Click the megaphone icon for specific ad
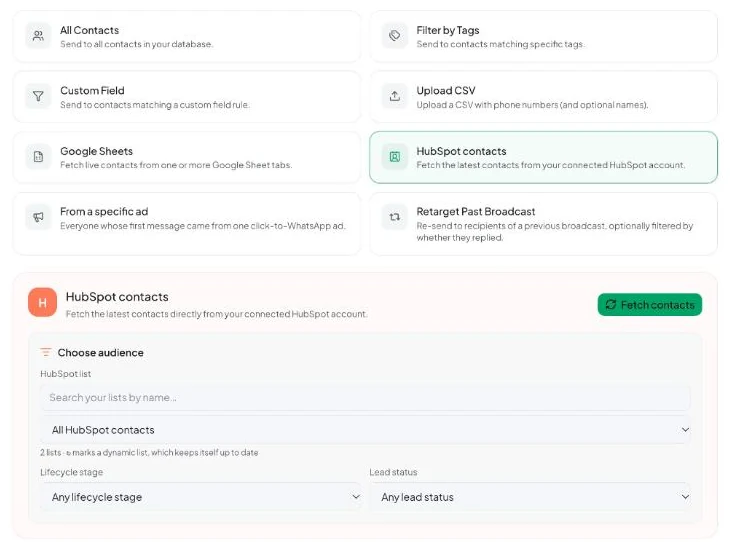This screenshot has width=730, height=542. click(x=38, y=217)
